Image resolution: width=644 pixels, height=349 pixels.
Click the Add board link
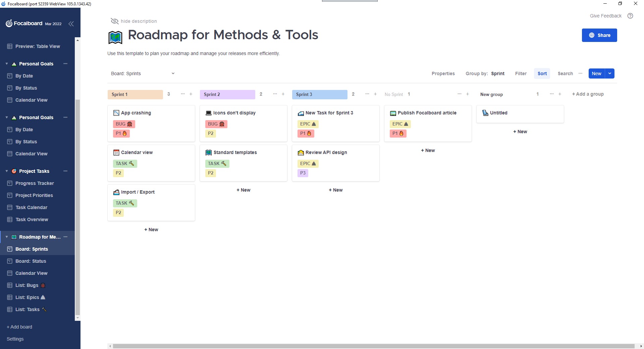(x=19, y=327)
